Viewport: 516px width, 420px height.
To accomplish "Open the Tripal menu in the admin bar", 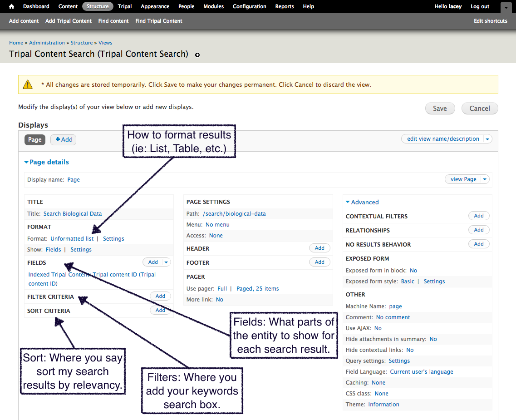I will [x=125, y=6].
